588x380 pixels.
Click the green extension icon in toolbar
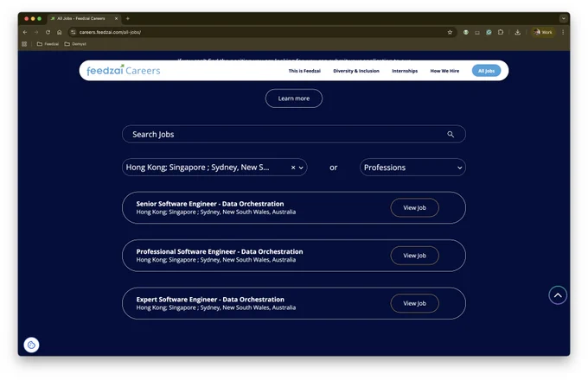[x=466, y=32]
